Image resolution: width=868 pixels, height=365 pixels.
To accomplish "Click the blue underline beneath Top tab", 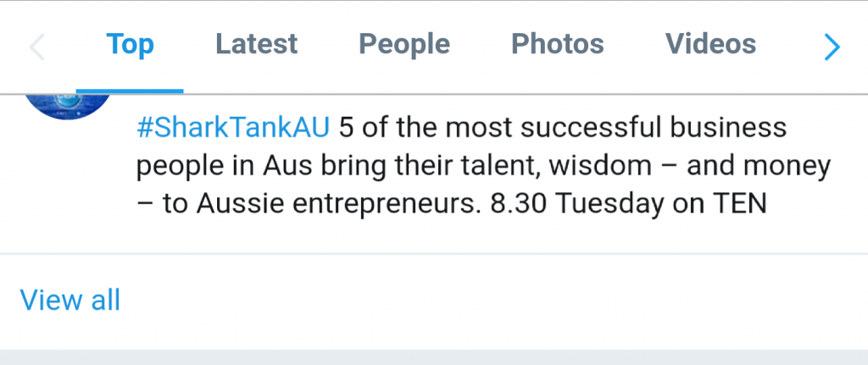I will click(130, 90).
